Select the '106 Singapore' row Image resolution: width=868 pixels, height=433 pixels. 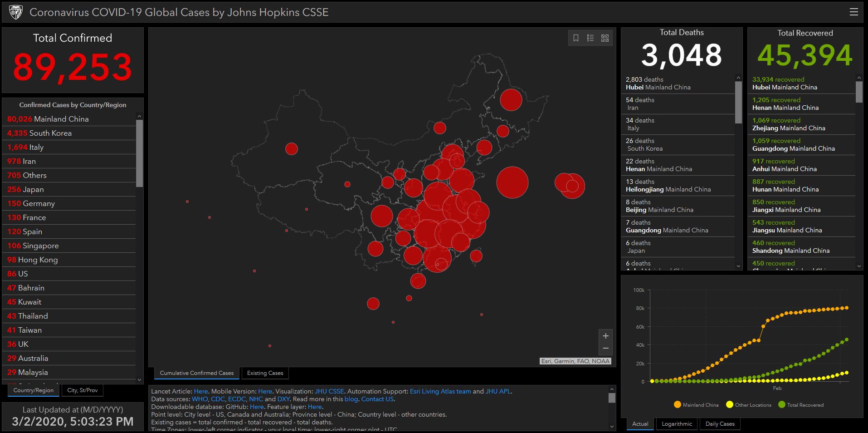point(69,246)
